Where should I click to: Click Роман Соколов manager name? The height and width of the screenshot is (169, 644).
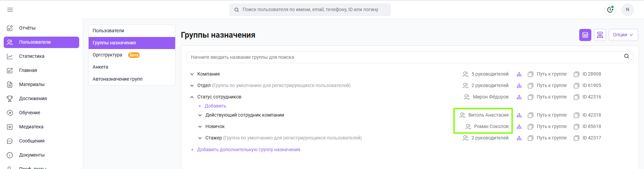pyautogui.click(x=491, y=126)
